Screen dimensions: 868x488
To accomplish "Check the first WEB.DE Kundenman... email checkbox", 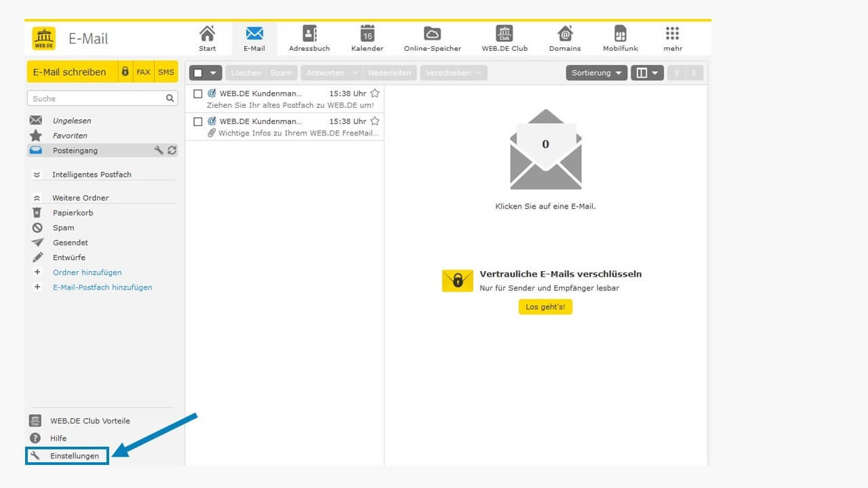I will pyautogui.click(x=198, y=94).
